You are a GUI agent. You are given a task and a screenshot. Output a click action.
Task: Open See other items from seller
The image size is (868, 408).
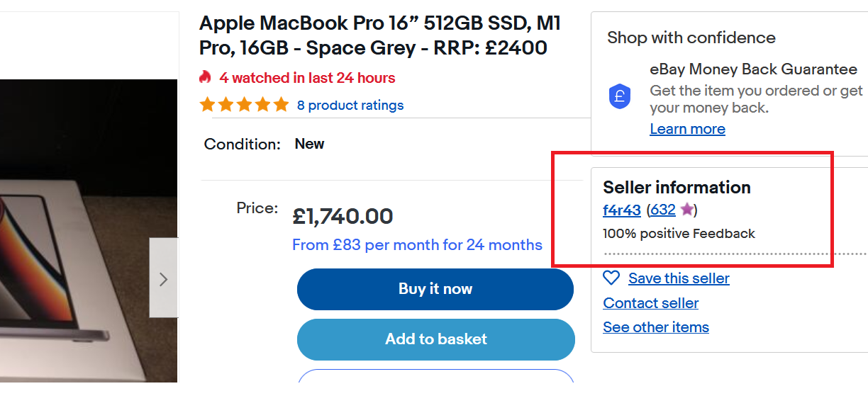(656, 327)
